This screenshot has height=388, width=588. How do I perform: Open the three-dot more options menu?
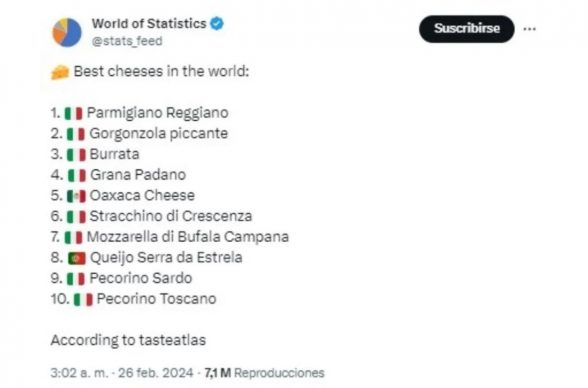coord(529,29)
